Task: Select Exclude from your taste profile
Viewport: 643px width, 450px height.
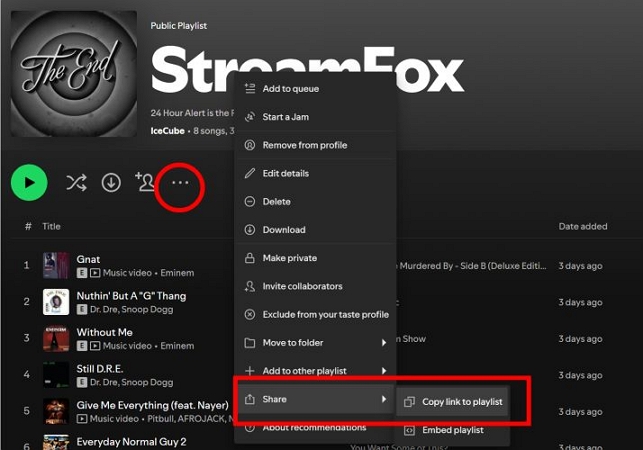Action: tap(315, 315)
